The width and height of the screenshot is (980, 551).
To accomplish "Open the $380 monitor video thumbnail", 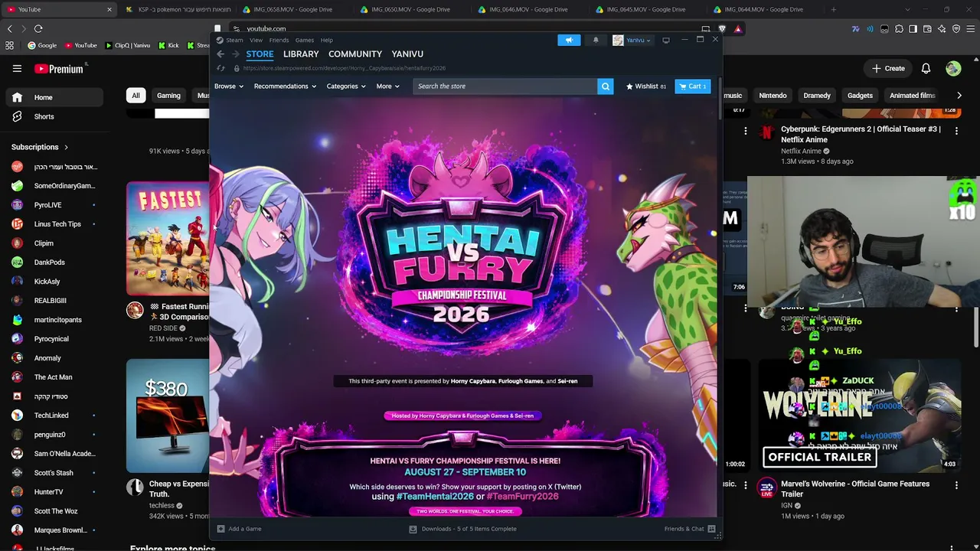I will point(168,416).
